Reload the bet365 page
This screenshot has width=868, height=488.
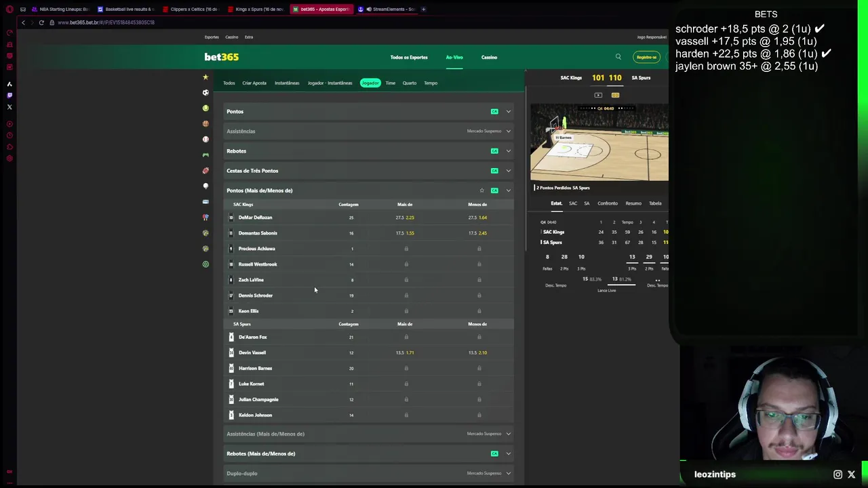click(x=41, y=22)
